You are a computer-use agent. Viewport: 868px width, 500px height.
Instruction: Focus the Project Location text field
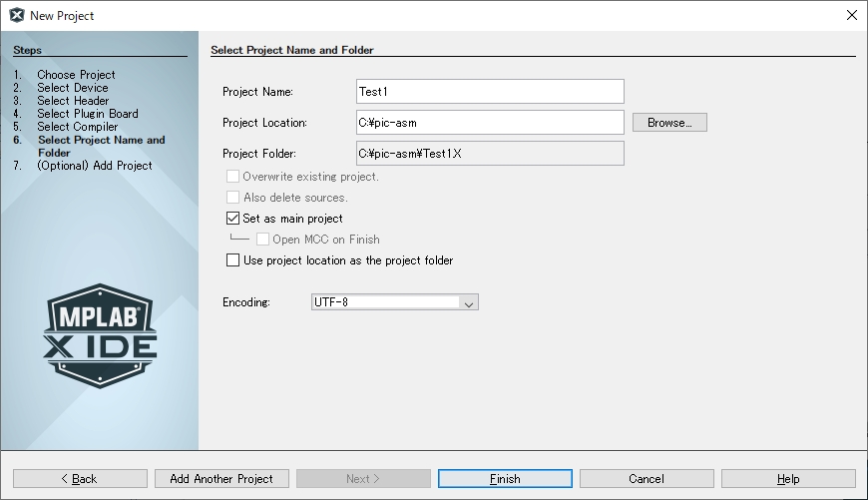pyautogui.click(x=489, y=123)
